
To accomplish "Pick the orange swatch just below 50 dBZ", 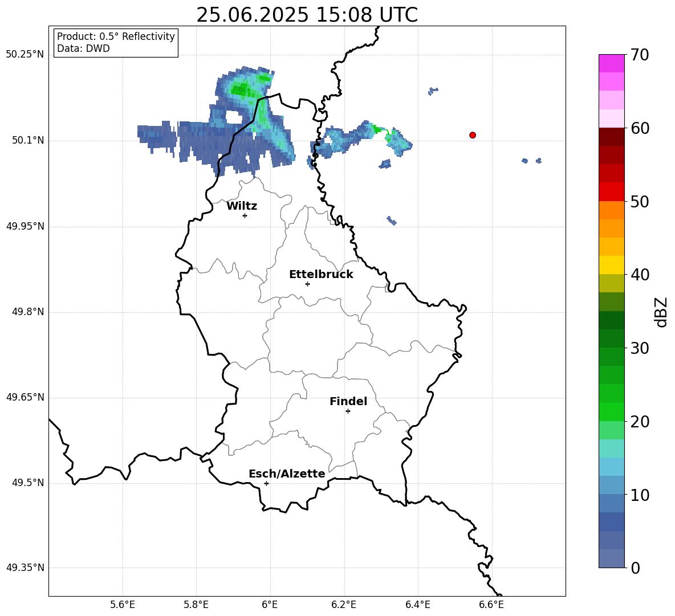I will coord(611,210).
